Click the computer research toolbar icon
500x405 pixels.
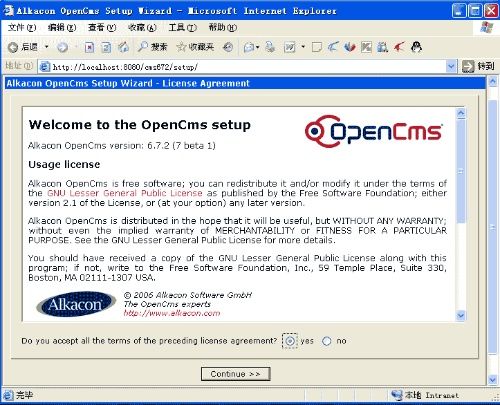point(382,47)
